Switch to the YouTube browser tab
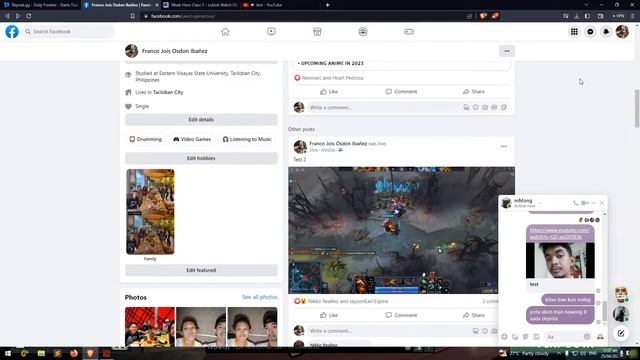 [x=279, y=5]
